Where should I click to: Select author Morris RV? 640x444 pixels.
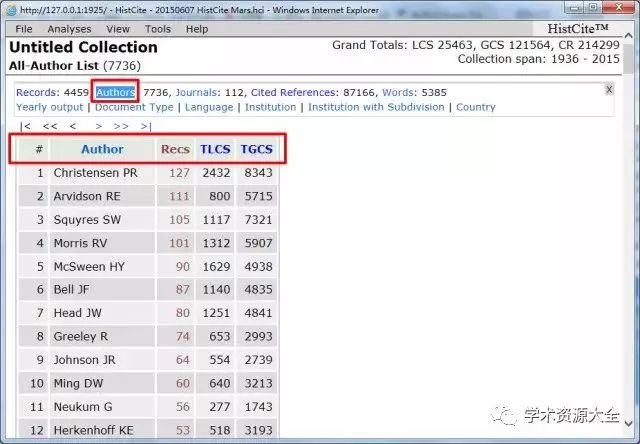(x=80, y=244)
